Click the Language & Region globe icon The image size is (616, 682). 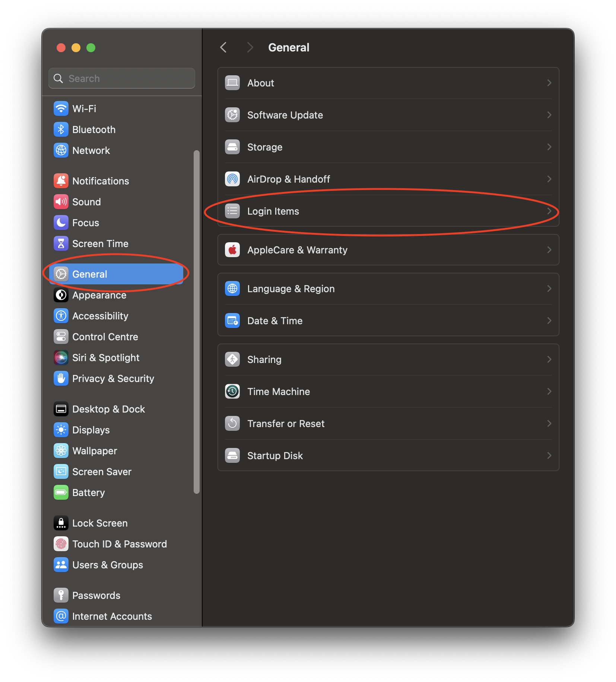point(232,288)
